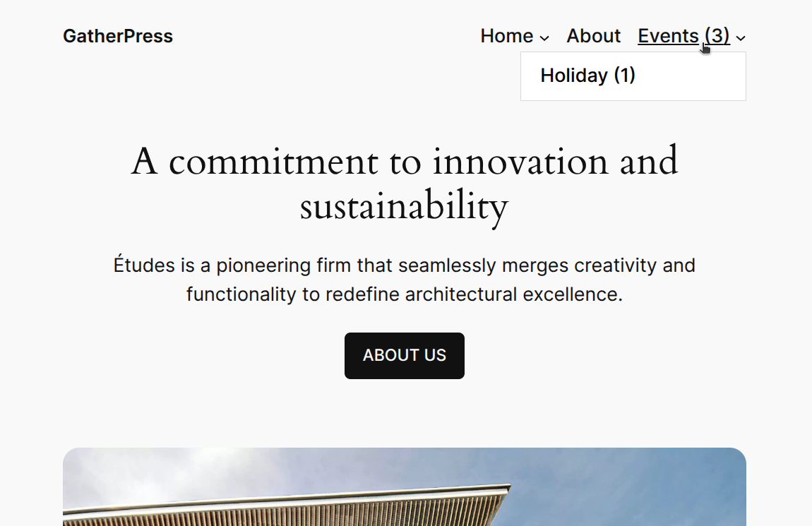The width and height of the screenshot is (812, 526).
Task: Expand the Home submenu chevron
Action: [544, 38]
